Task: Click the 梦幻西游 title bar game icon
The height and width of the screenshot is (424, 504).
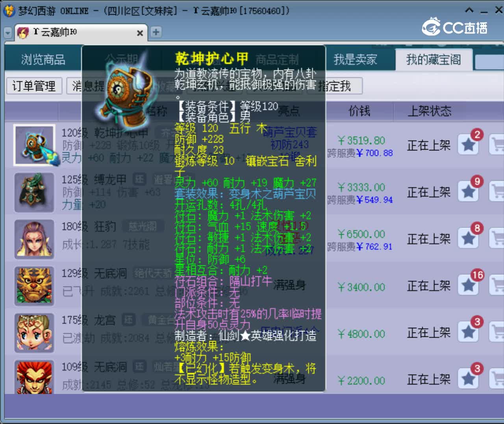Action: [9, 11]
